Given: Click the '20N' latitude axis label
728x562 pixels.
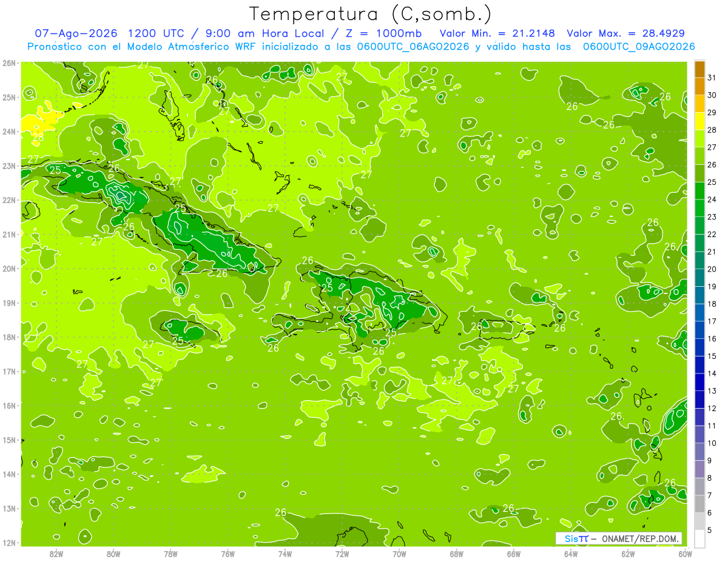Looking at the screenshot, I should [9, 269].
